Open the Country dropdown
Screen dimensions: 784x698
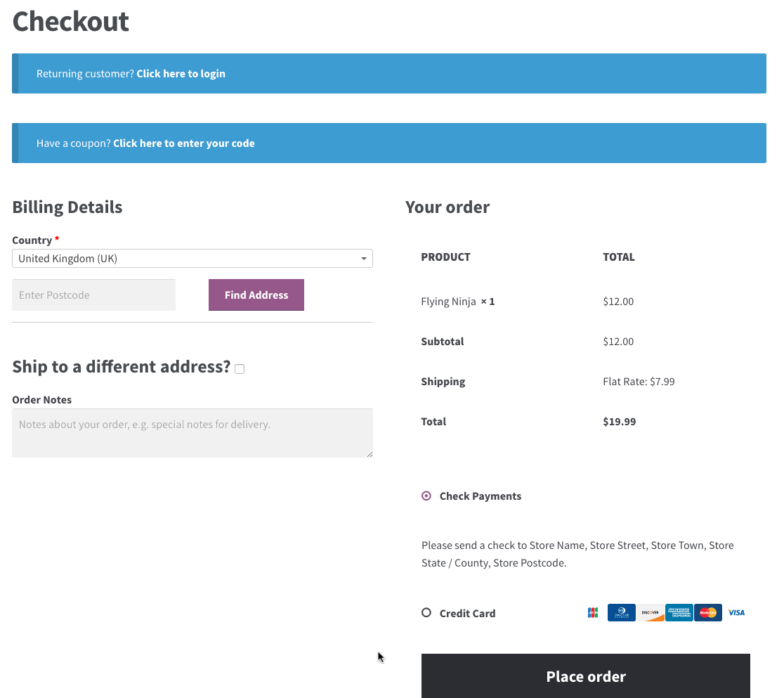coord(192,258)
